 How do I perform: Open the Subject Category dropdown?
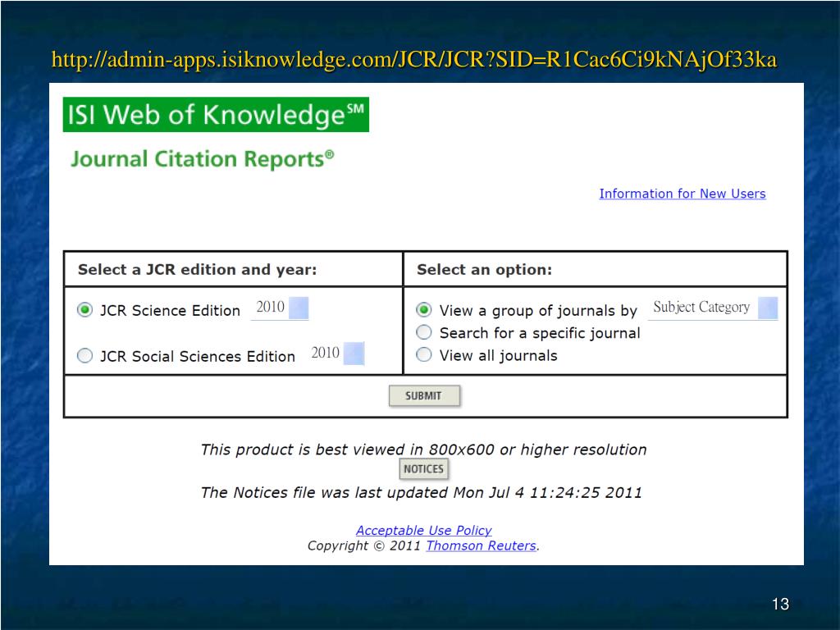(x=713, y=308)
